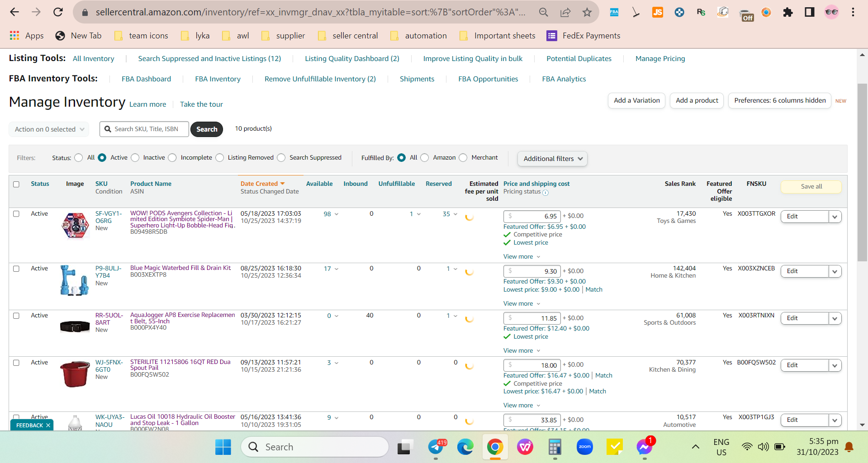Select the AquaJogger Belt row checkbox
Screen dimensions: 868x463
tap(16, 316)
